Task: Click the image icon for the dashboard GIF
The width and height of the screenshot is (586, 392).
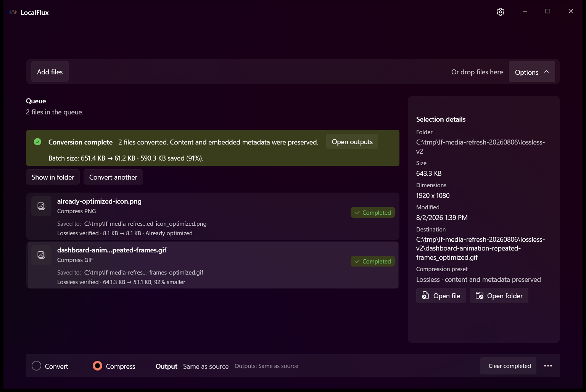Action: click(41, 255)
